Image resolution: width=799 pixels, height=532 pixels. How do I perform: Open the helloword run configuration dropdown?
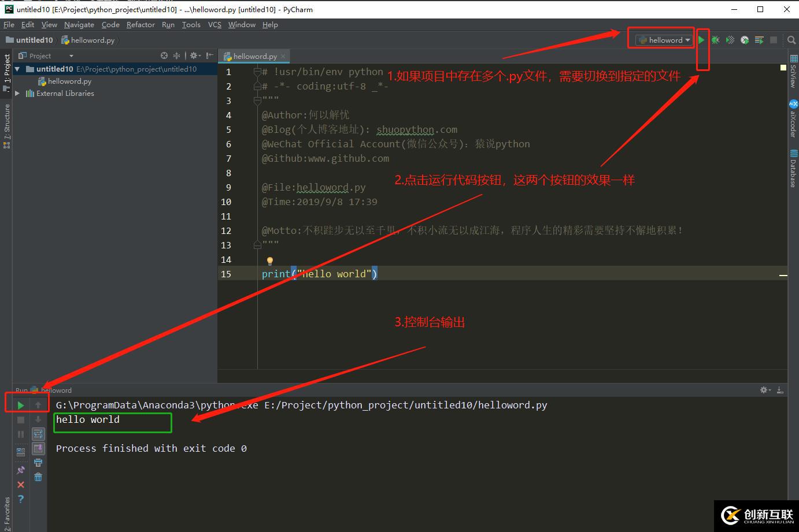[661, 40]
